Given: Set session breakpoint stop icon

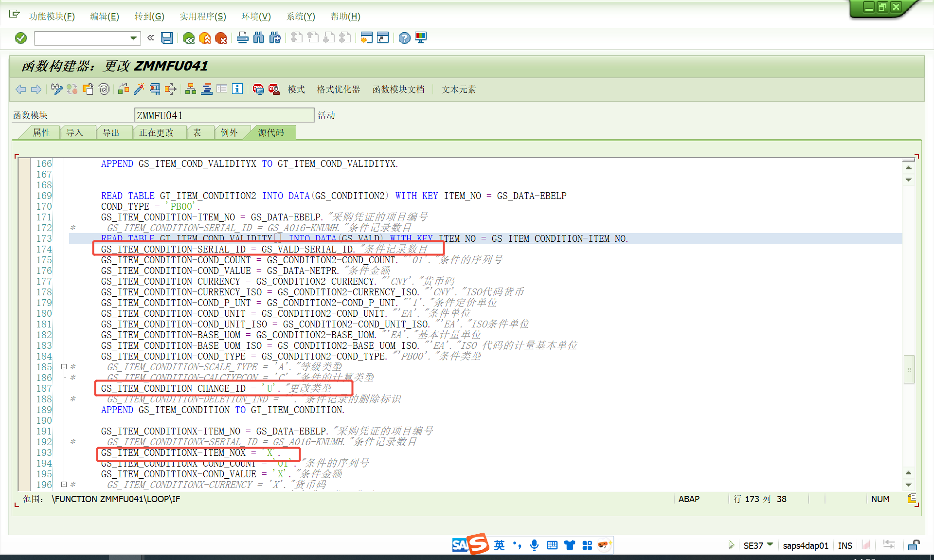Looking at the screenshot, I should (258, 89).
